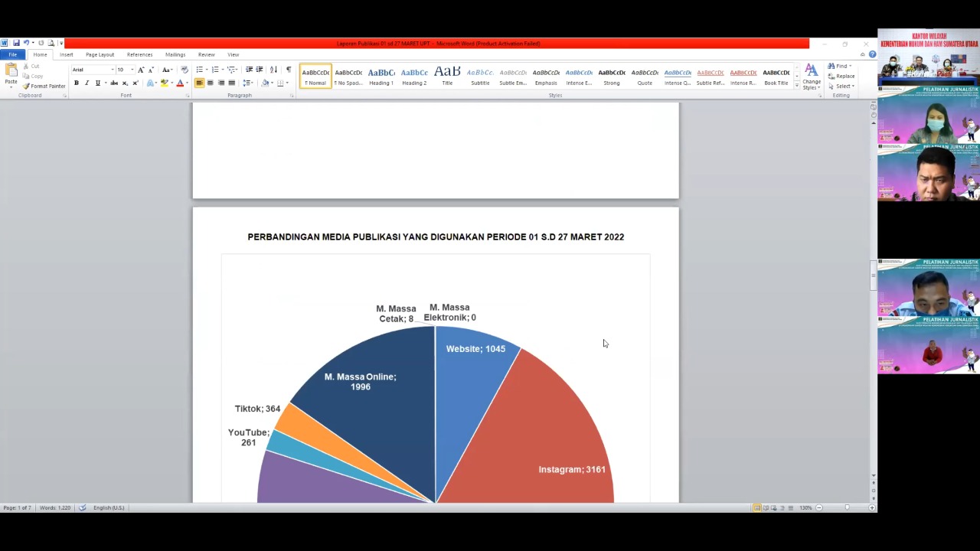Apply the Title style
980x551 pixels.
pyautogui.click(x=447, y=77)
